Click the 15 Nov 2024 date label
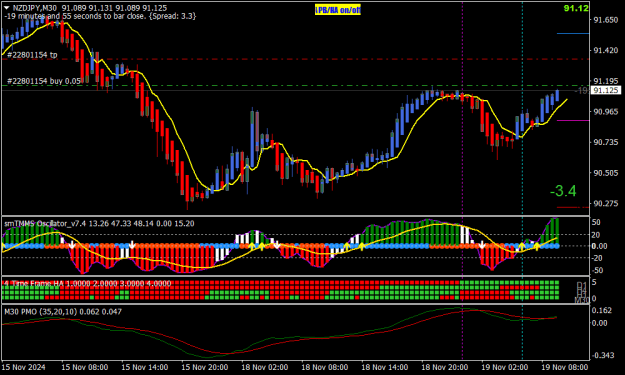This screenshot has width=625, height=375. (24, 367)
